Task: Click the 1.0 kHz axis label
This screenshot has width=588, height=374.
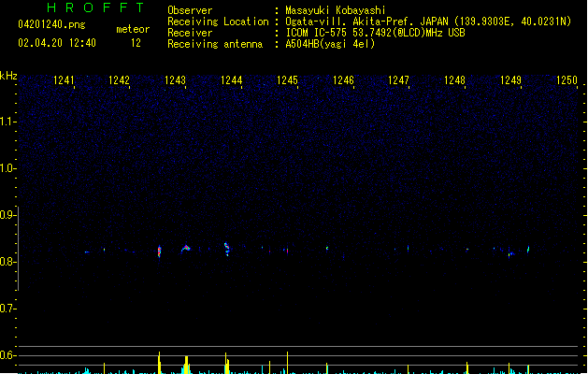Action: (7, 168)
